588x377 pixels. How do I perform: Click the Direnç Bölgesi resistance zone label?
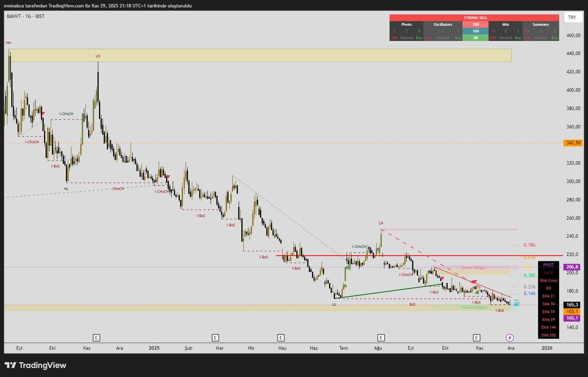pos(474,268)
